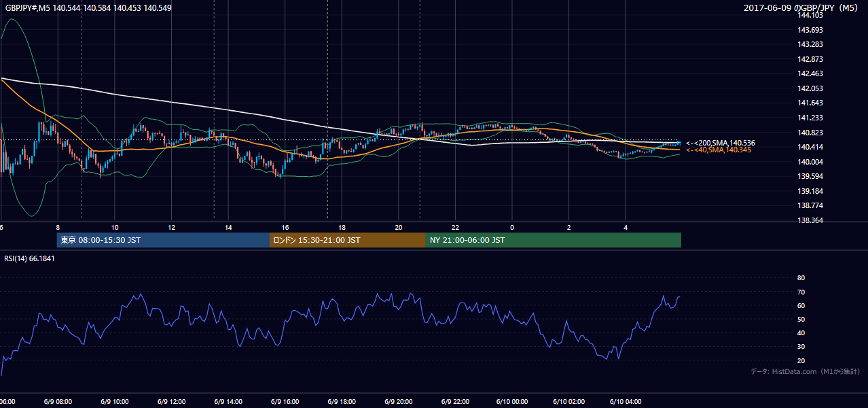
Task: Click hour tick 10 under price chart
Action: tap(115, 228)
